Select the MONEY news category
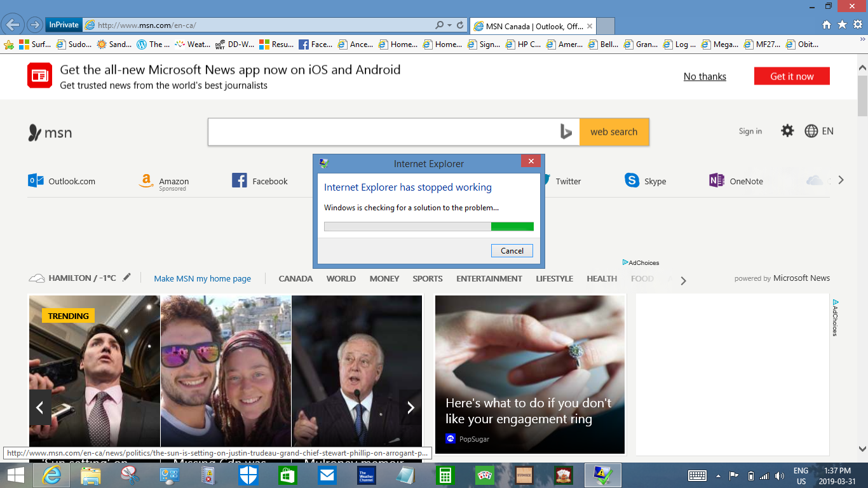The height and width of the screenshot is (488, 868). (x=384, y=278)
